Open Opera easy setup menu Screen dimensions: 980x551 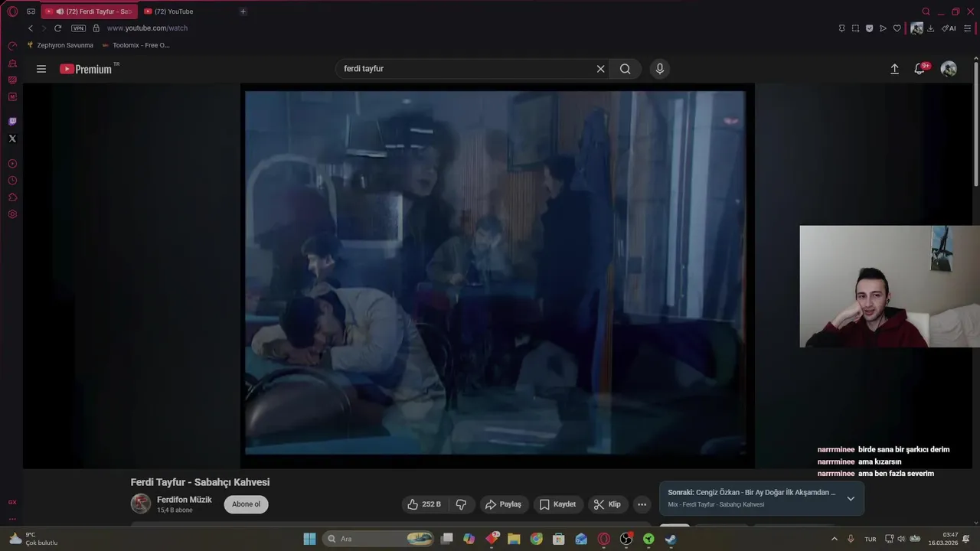tap(967, 28)
